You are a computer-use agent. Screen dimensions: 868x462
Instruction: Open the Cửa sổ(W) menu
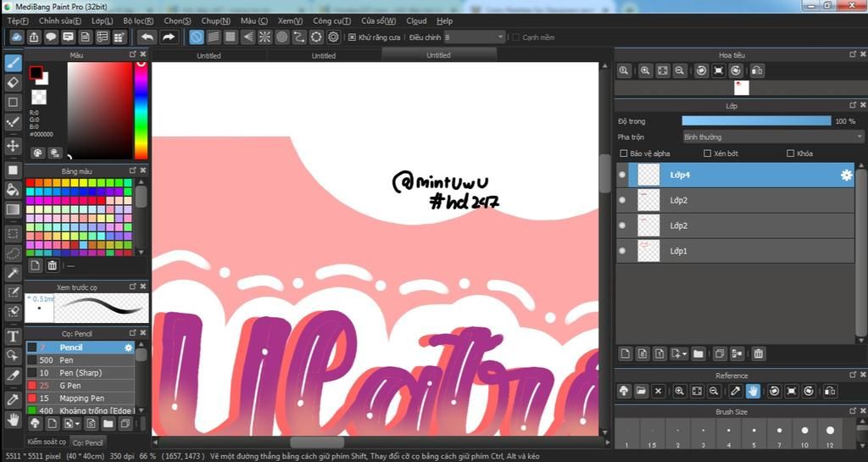[x=379, y=21]
